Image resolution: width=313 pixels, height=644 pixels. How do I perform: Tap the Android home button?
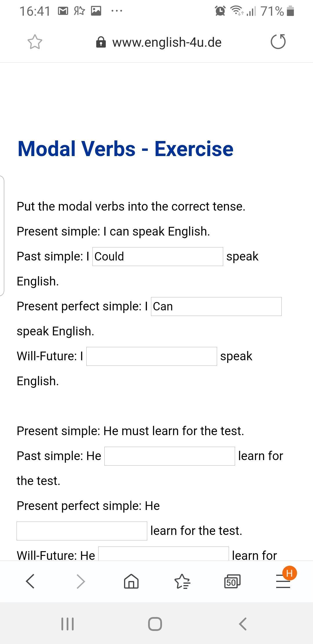tap(155, 624)
